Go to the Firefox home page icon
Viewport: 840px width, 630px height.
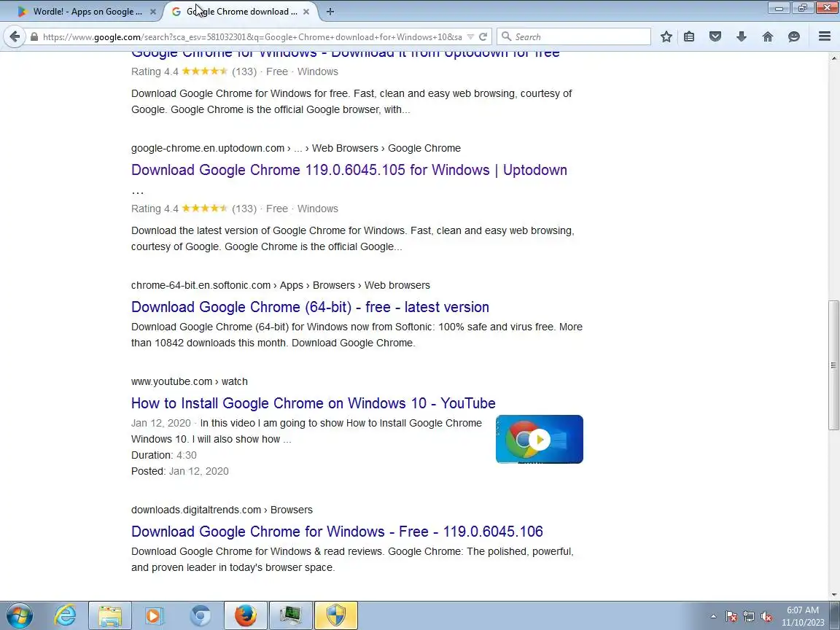tap(768, 36)
